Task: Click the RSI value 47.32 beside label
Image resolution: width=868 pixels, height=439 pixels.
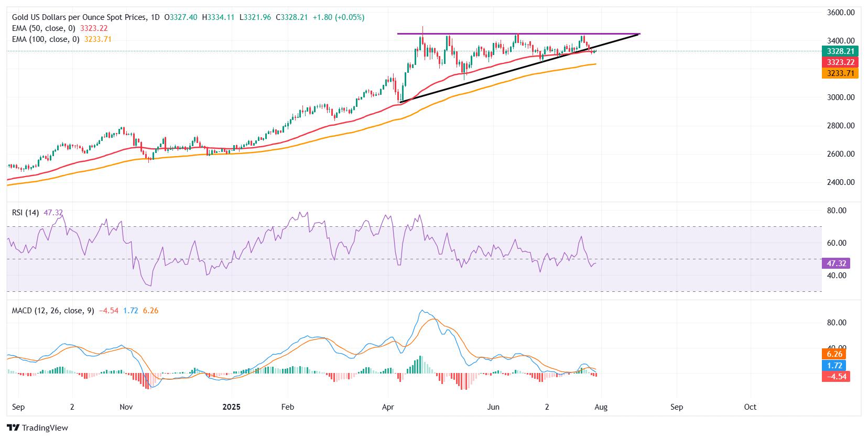Action: (53, 212)
